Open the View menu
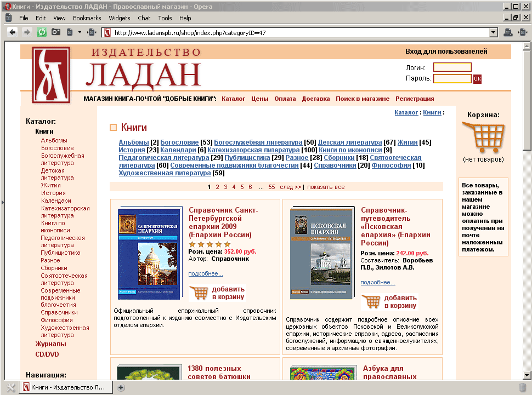The height and width of the screenshot is (395, 532). (59, 18)
